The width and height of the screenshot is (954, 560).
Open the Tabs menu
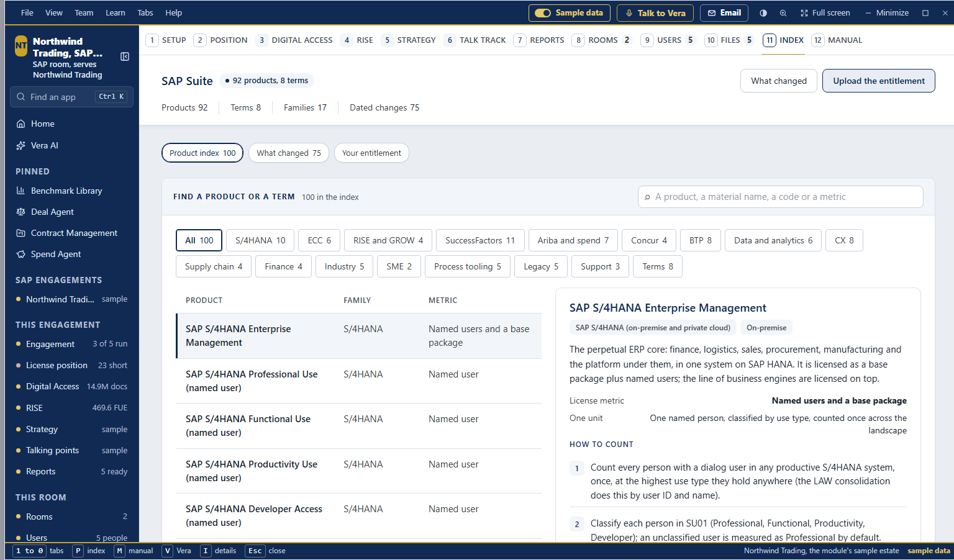coord(145,12)
